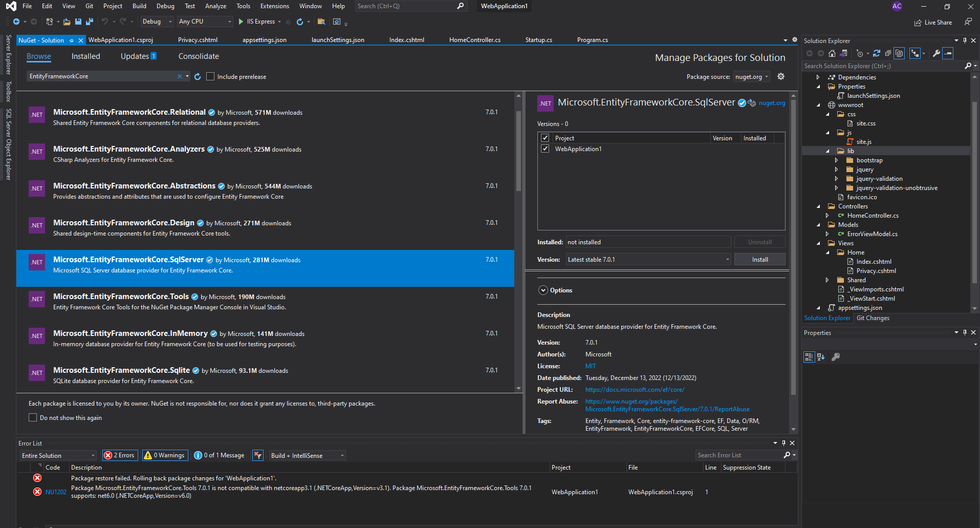Collapse the Options section in package details
The height and width of the screenshot is (528, 980).
click(543, 290)
